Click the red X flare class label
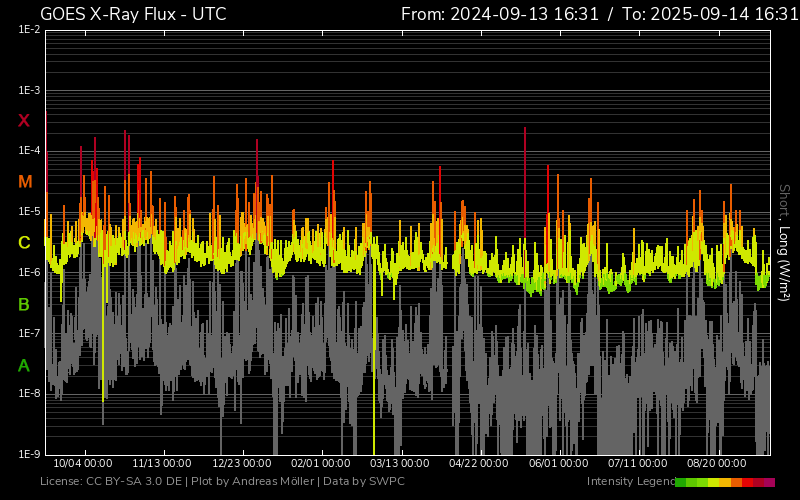The width and height of the screenshot is (800, 500). click(24, 121)
